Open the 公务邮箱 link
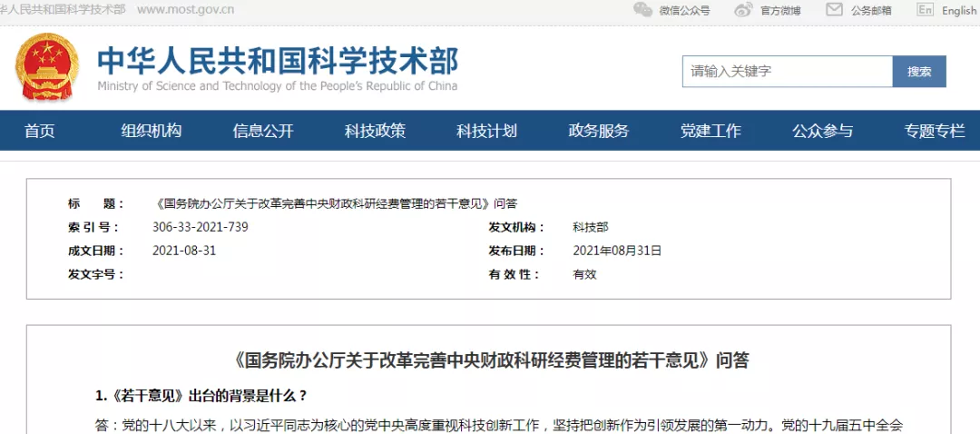The image size is (980, 434). 871,11
